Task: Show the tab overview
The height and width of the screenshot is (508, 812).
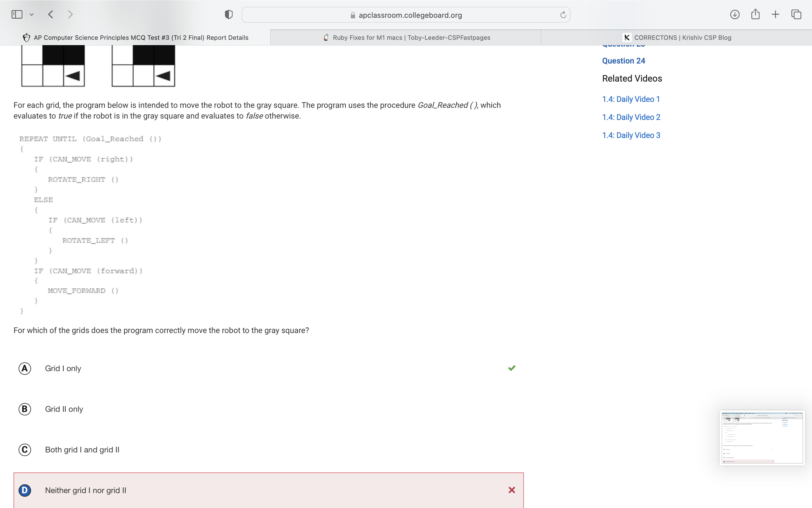Action: [796, 14]
